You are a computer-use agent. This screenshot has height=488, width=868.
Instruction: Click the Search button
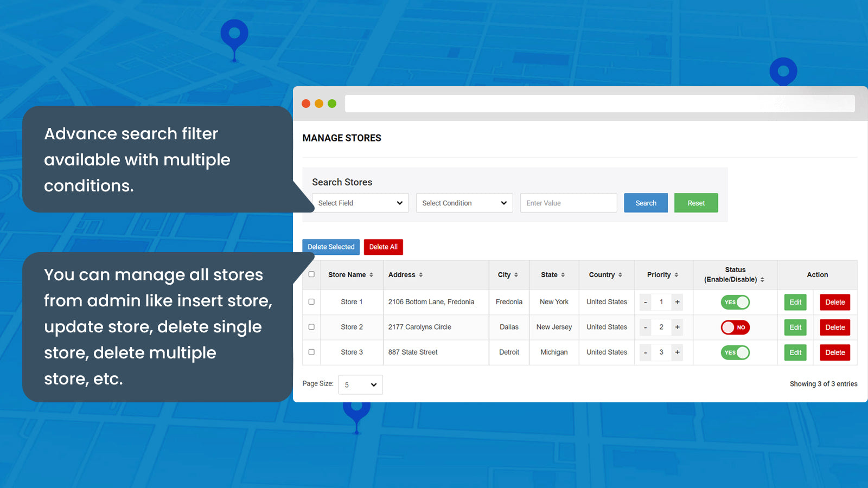point(646,203)
